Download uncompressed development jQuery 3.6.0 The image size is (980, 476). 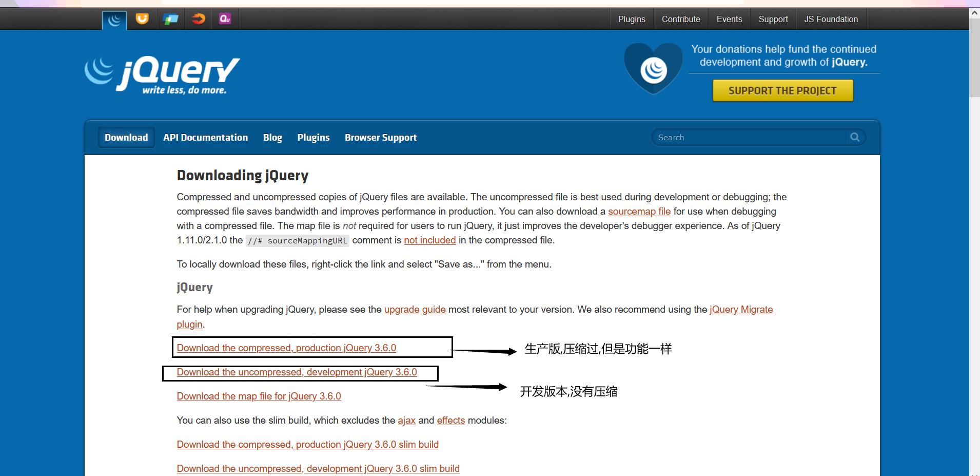pyautogui.click(x=297, y=372)
